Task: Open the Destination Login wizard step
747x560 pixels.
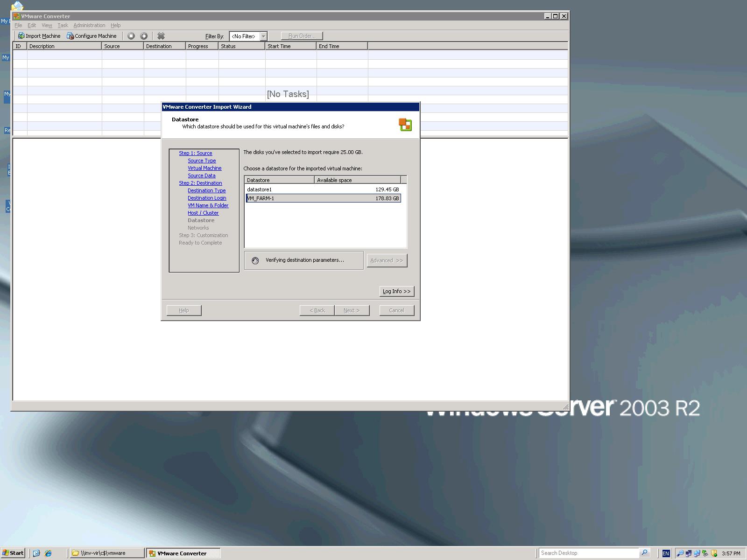Action: [207, 198]
